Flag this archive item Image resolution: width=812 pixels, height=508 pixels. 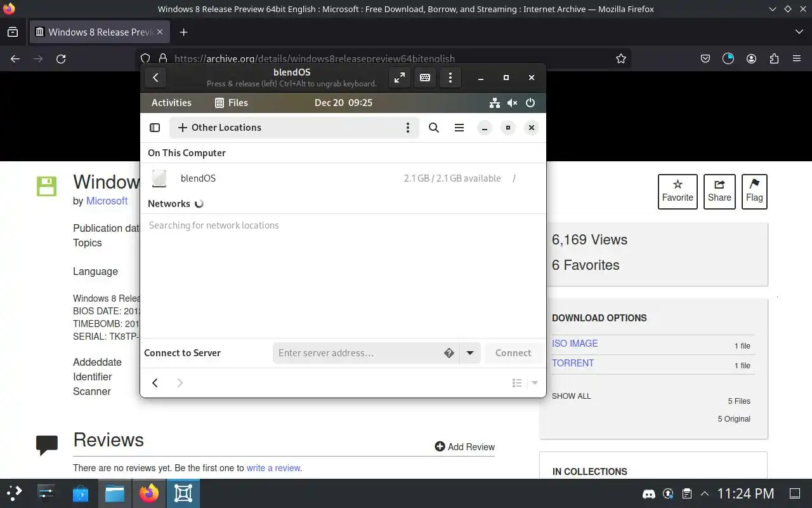[754, 192]
